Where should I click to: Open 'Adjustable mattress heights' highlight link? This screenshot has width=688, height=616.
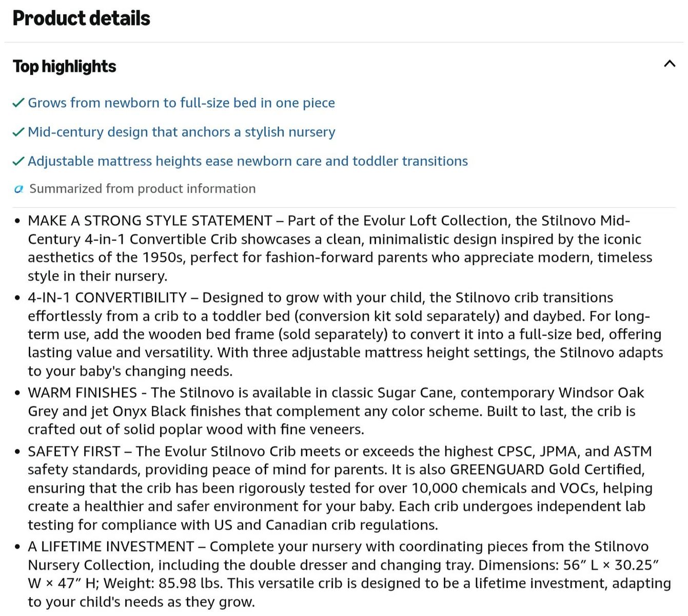pos(248,161)
